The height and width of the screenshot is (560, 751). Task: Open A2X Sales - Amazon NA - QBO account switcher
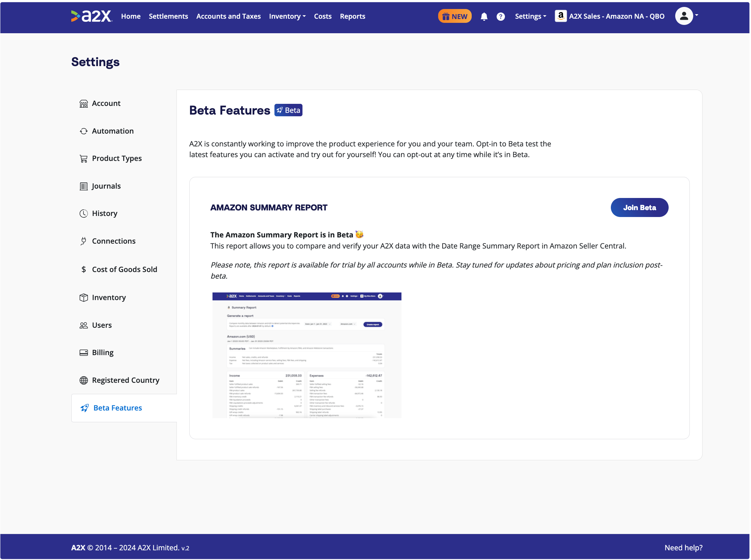point(610,16)
